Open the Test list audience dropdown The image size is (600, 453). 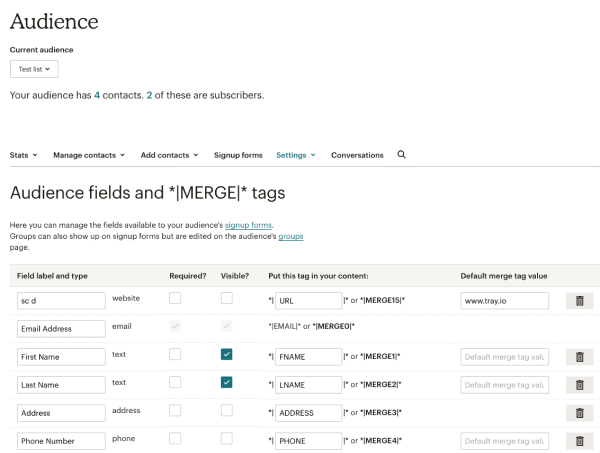(34, 69)
